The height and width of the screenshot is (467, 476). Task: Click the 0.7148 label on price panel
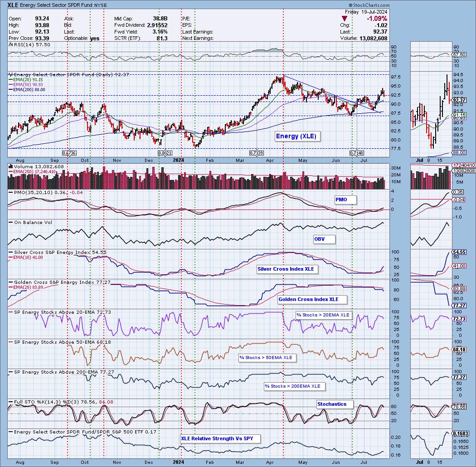357,153
